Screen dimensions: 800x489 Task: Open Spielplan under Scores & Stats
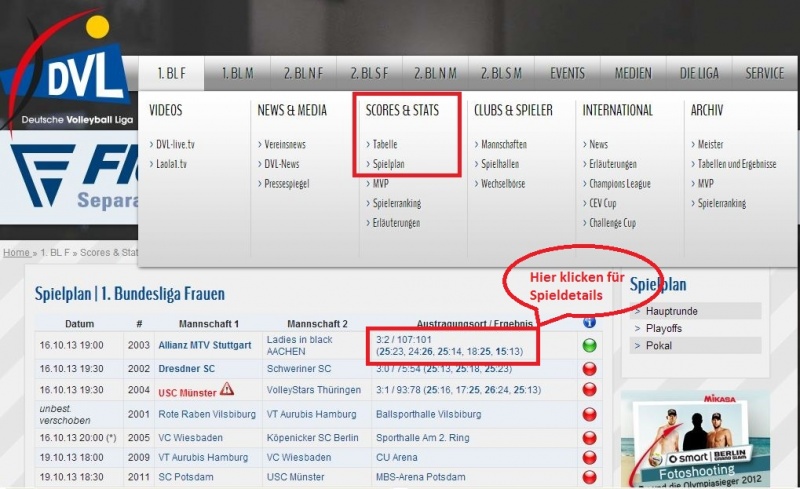389,164
